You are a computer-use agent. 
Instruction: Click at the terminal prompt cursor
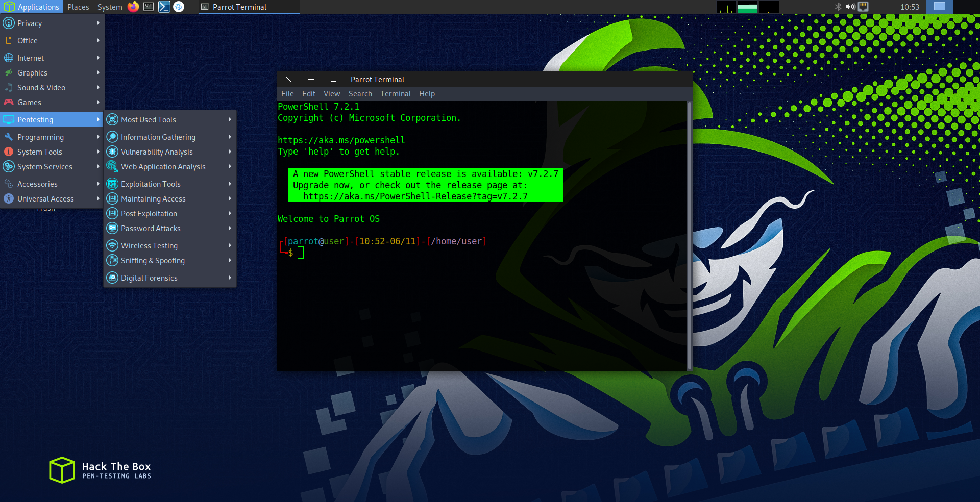coord(301,253)
